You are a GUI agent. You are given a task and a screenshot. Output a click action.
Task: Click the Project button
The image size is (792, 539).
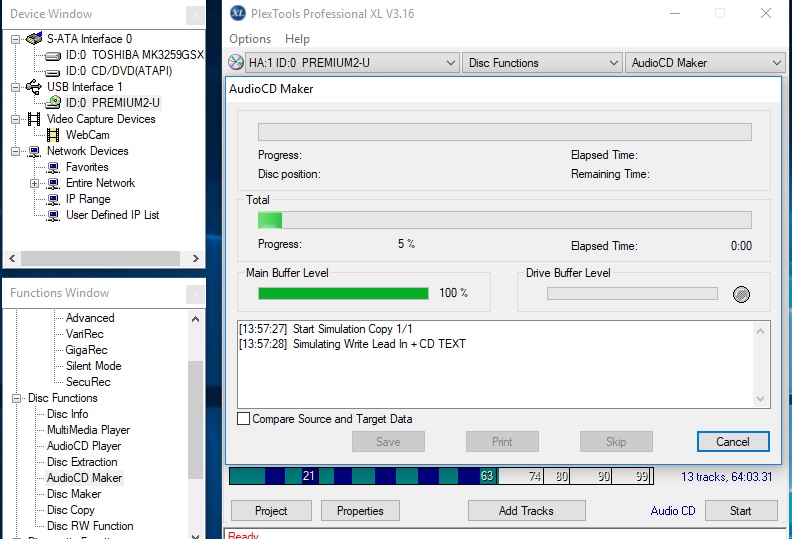point(271,511)
